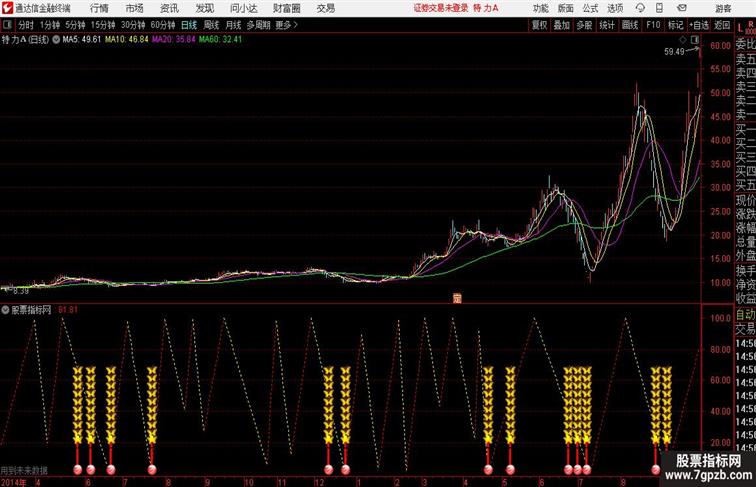Add stock via +自选 button

tap(699, 25)
